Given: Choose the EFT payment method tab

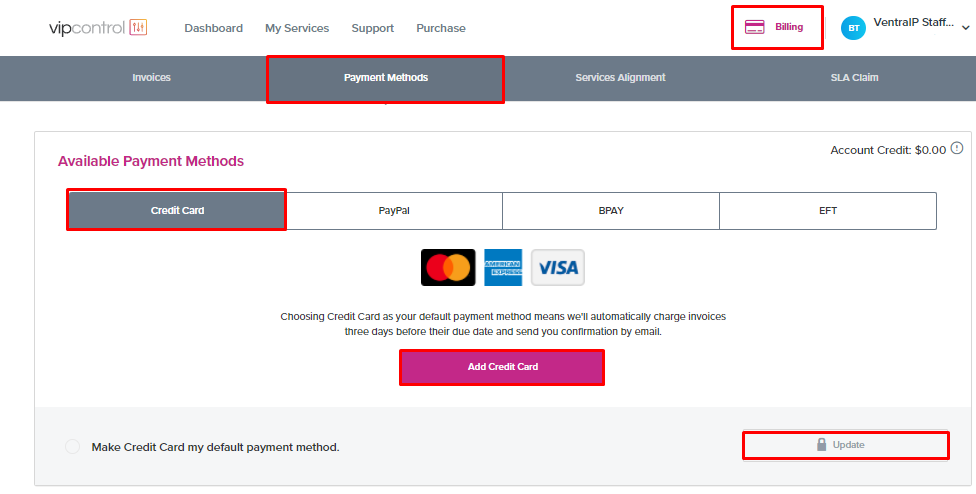Looking at the screenshot, I should pos(828,211).
